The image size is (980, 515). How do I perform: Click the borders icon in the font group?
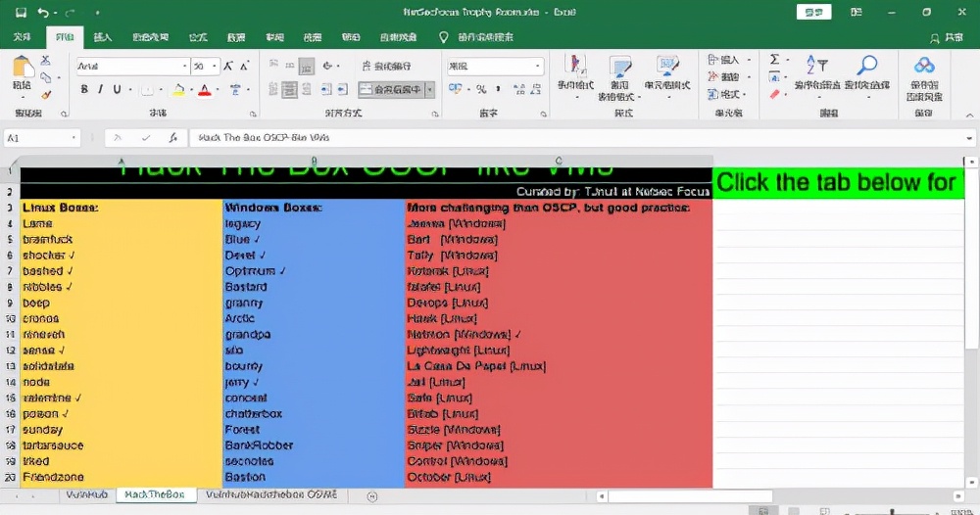point(147,90)
